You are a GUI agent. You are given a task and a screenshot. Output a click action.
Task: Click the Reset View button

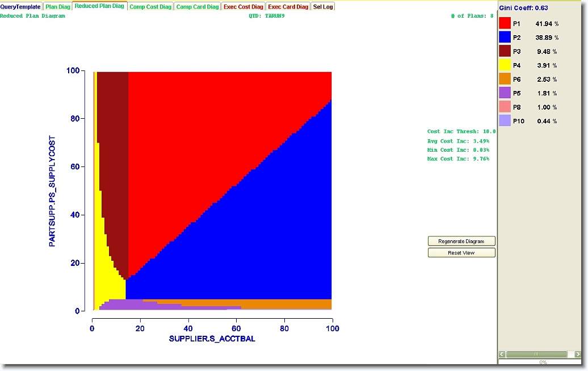pos(461,253)
